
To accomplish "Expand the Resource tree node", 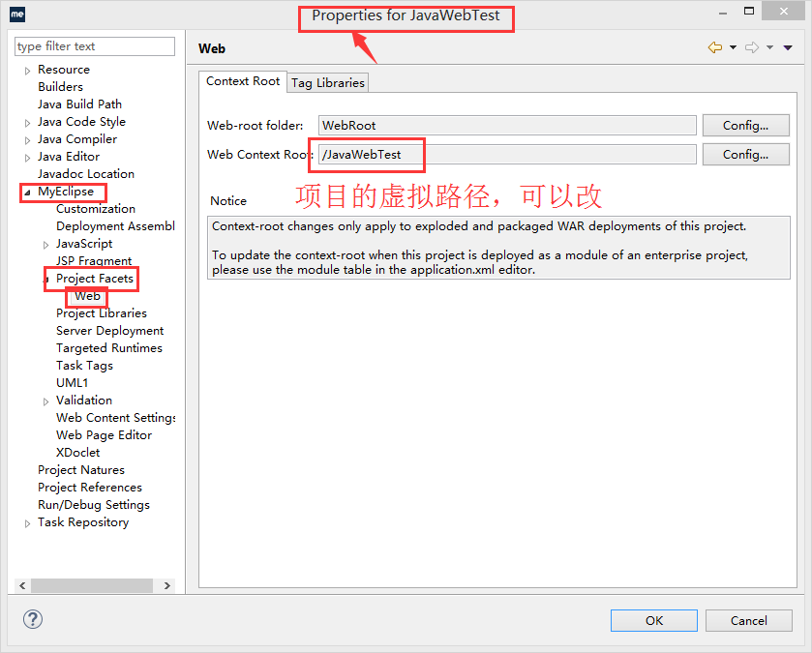I will 27,71.
